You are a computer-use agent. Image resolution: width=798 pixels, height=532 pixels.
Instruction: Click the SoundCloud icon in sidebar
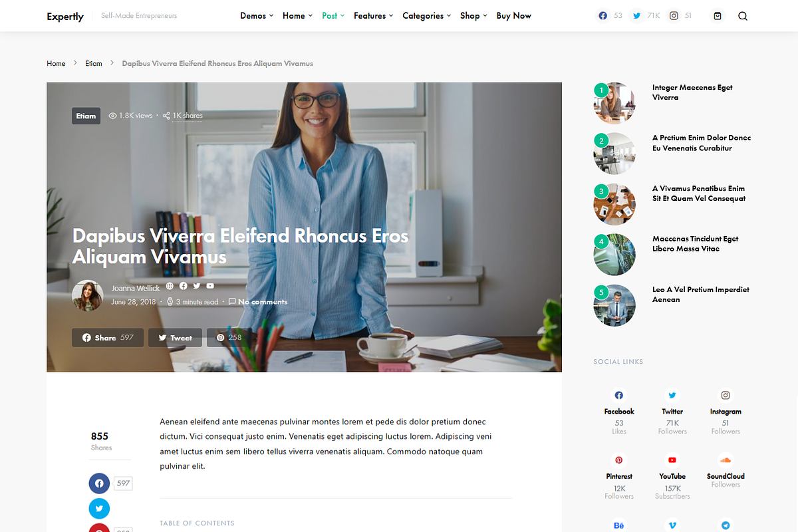coord(726,460)
